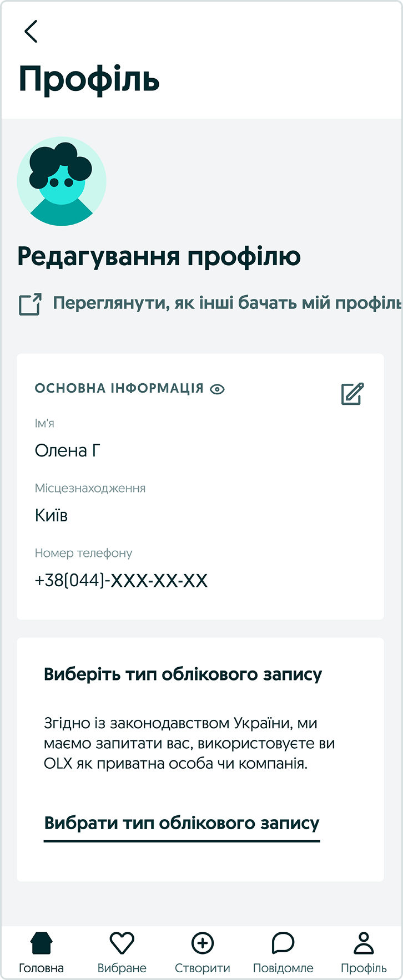Tap the person icon in bottom navigation
The height and width of the screenshot is (980, 403).
[364, 943]
